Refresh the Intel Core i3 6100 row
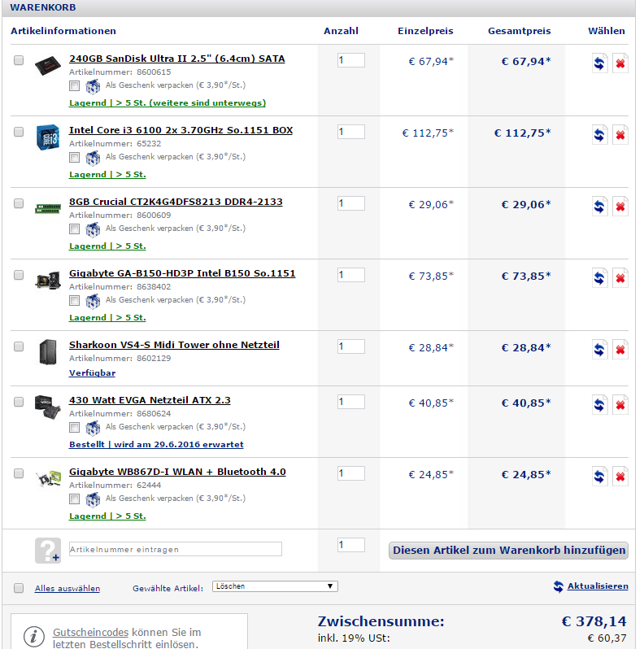 tap(599, 135)
